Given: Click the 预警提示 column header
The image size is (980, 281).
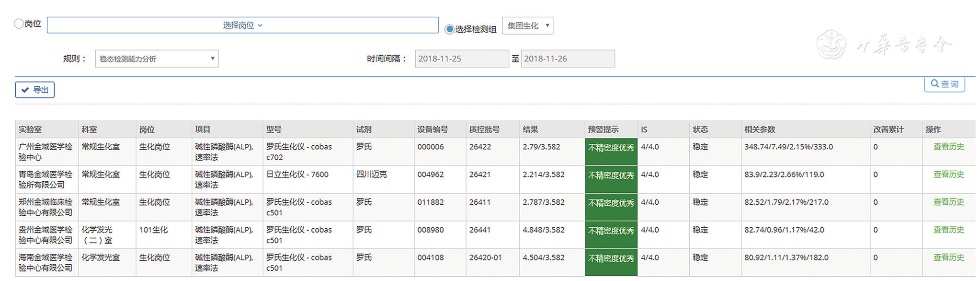Looking at the screenshot, I should coord(603,129).
